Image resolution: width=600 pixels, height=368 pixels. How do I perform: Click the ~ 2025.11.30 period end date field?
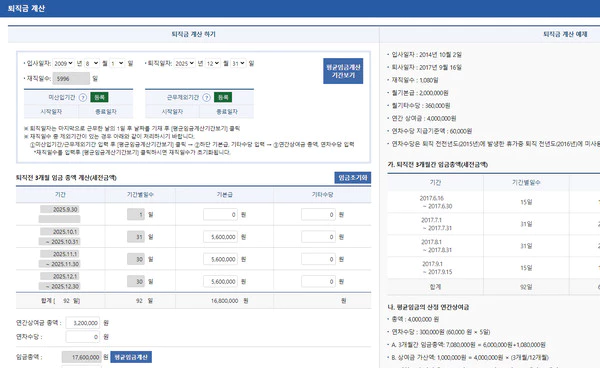click(x=60, y=264)
